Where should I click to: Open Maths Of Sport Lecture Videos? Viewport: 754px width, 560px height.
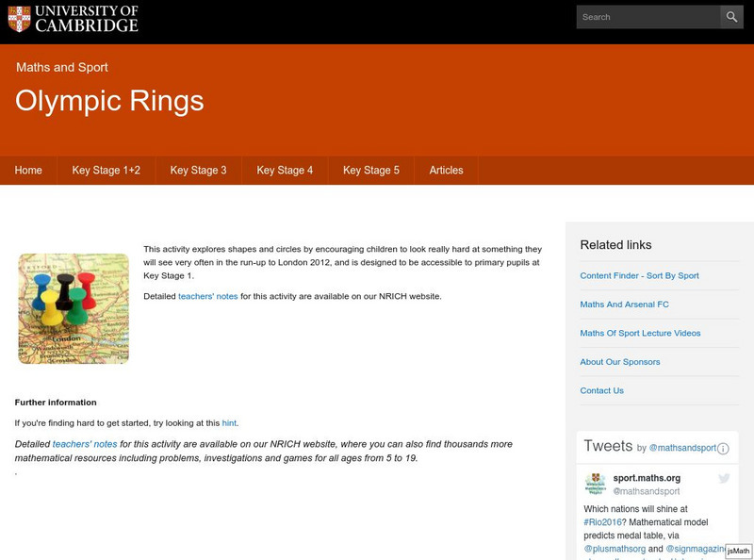tap(640, 333)
